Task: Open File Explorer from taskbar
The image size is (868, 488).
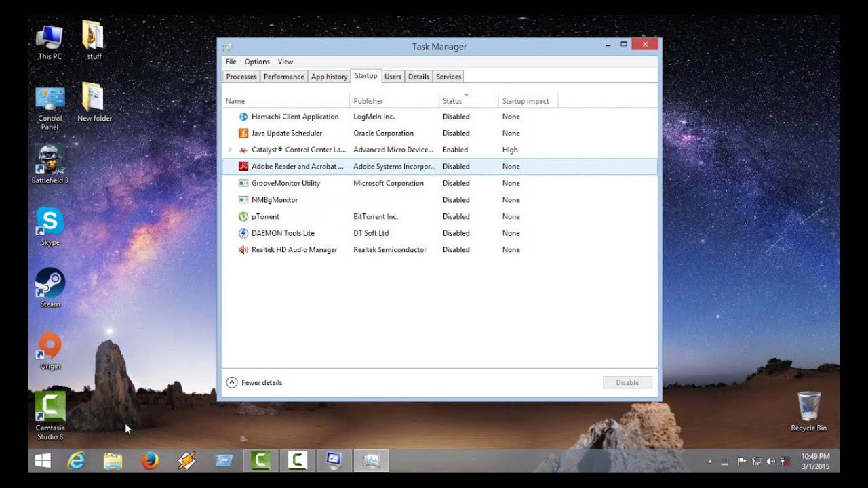Action: point(113,461)
